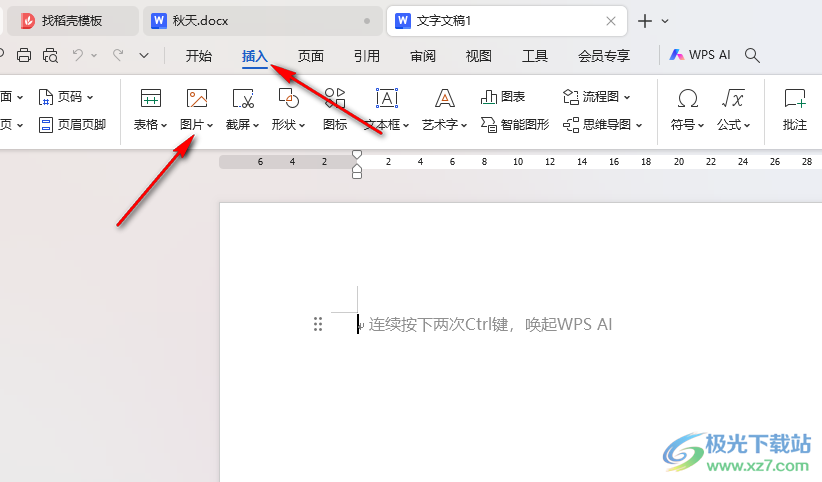Click the 形状 shapes icon
The width and height of the screenshot is (822, 482).
tap(288, 98)
